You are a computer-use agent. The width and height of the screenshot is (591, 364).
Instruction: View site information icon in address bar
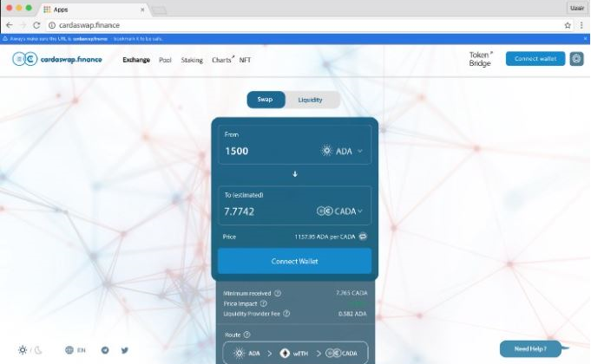pyautogui.click(x=52, y=25)
